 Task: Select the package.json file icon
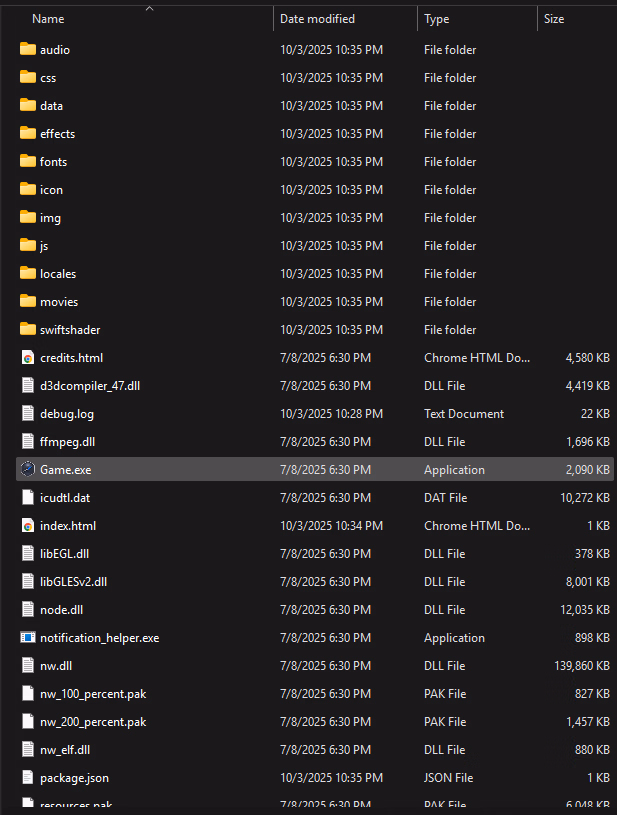point(28,778)
